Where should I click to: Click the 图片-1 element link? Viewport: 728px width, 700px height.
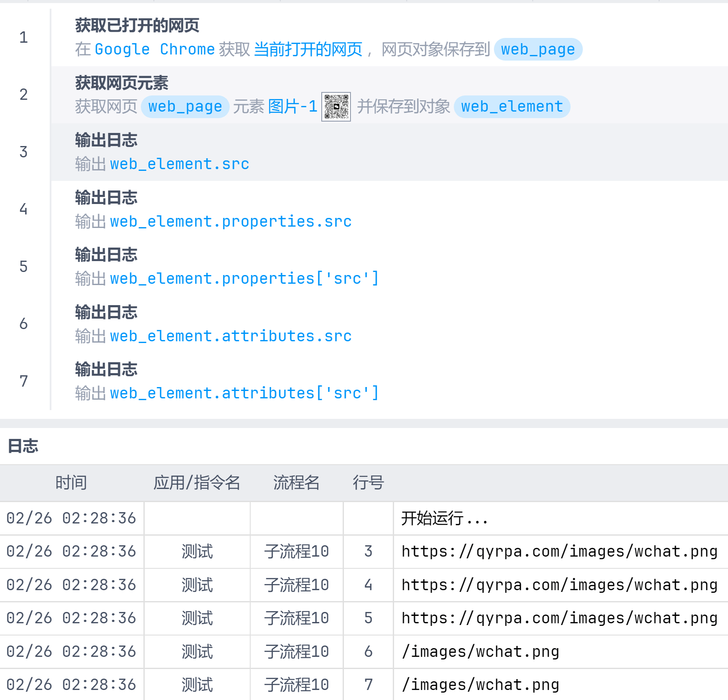click(293, 107)
